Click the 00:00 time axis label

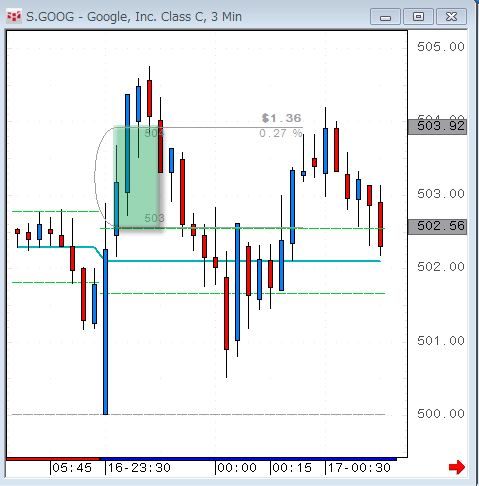coord(237,468)
